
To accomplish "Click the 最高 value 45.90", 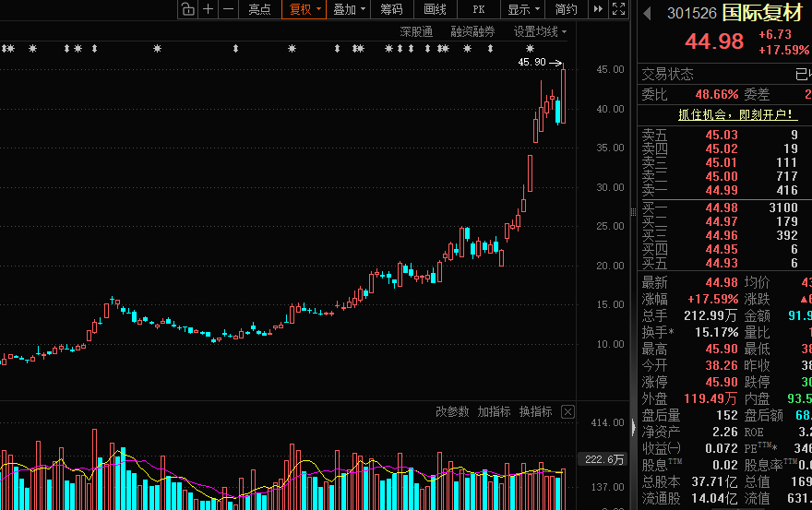I will tap(722, 349).
